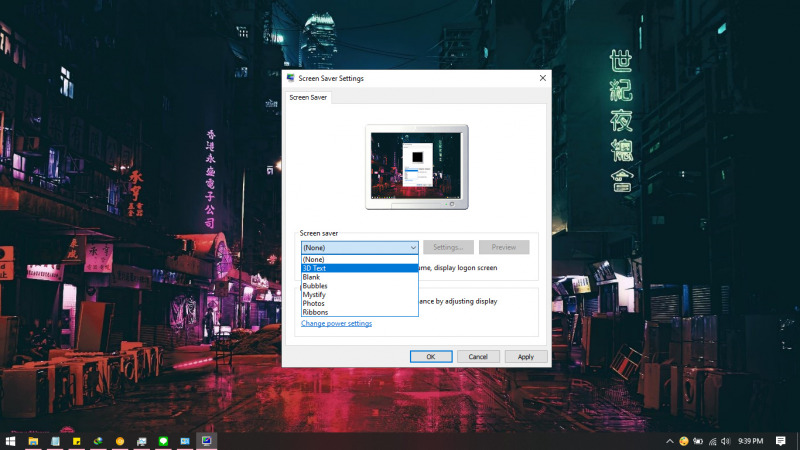
Task: Show hidden system tray icons
Action: pos(669,441)
